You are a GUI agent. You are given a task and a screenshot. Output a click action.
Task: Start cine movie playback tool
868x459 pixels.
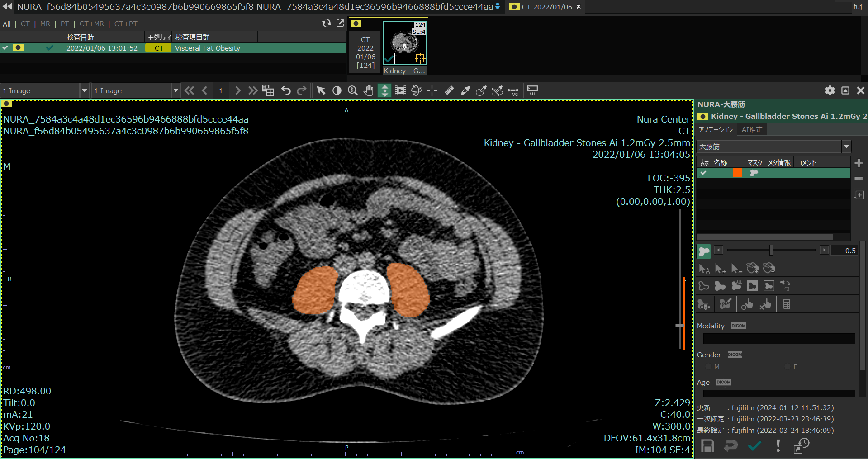coord(400,90)
